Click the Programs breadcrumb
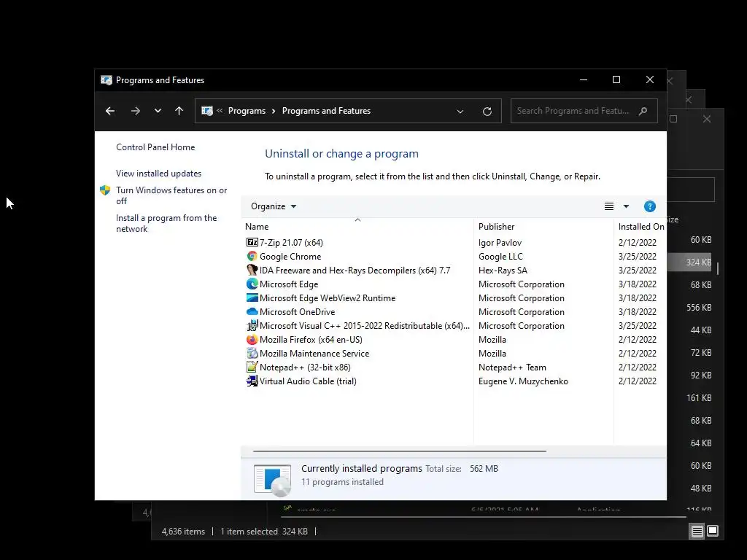 click(247, 111)
